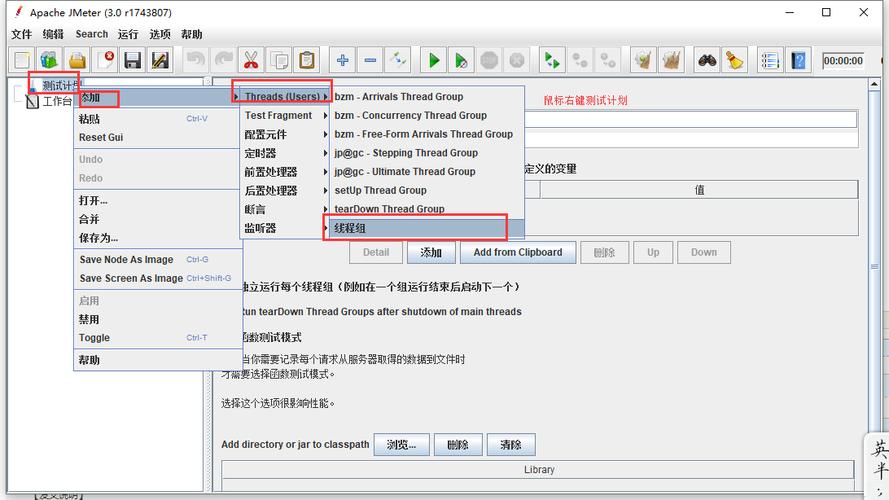
Task: Click the Toggle enable toolbar icon
Action: (x=398, y=60)
